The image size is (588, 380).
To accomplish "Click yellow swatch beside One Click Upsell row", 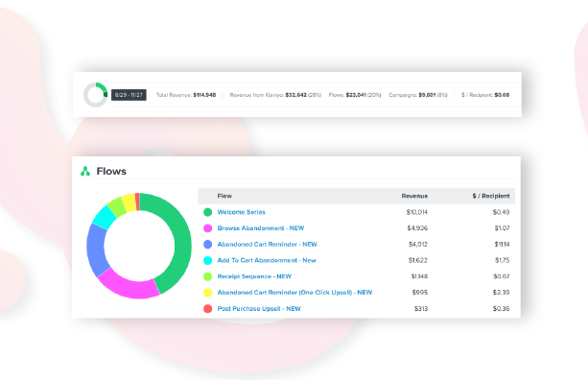I will 208,293.
